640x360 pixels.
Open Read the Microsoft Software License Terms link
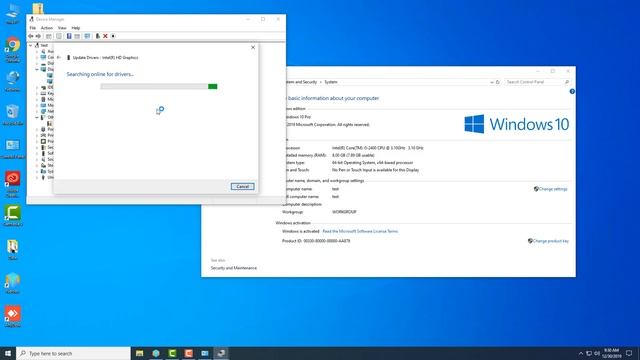tap(360, 231)
